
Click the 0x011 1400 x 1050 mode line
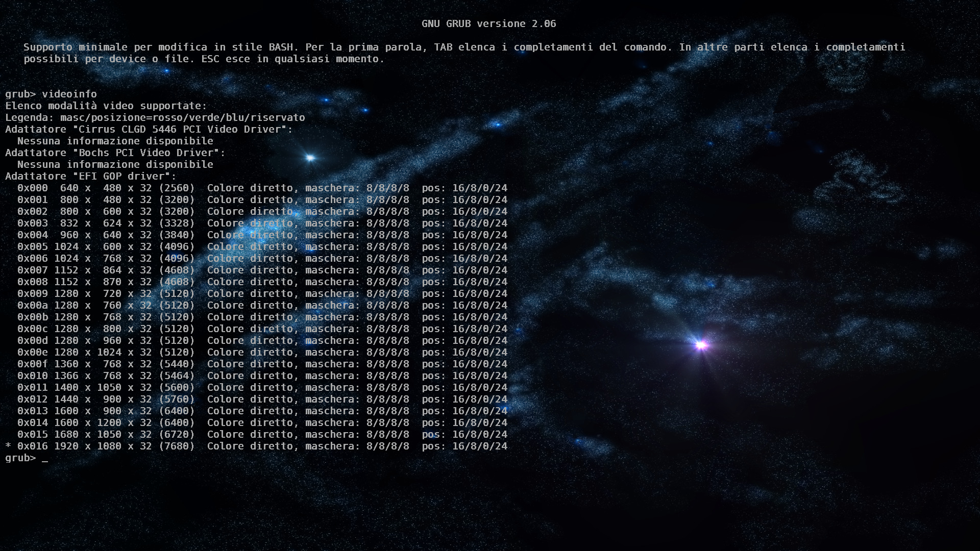(262, 387)
